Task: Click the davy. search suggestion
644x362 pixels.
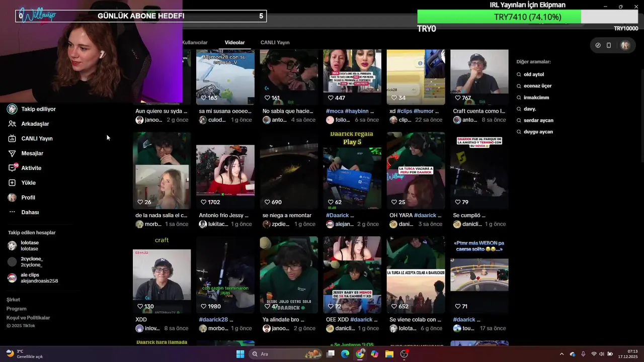Action: point(526,109)
